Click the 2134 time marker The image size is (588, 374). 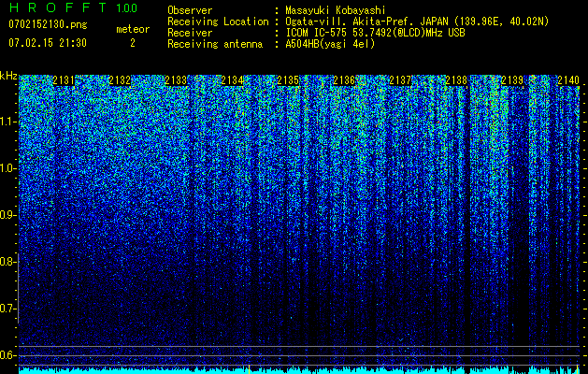click(x=232, y=80)
